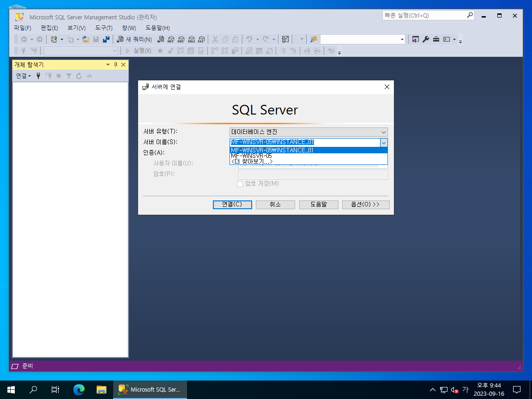Viewport: 532px width, 399px height.
Task: Open the find combo box dropdown arrow
Action: (402, 39)
